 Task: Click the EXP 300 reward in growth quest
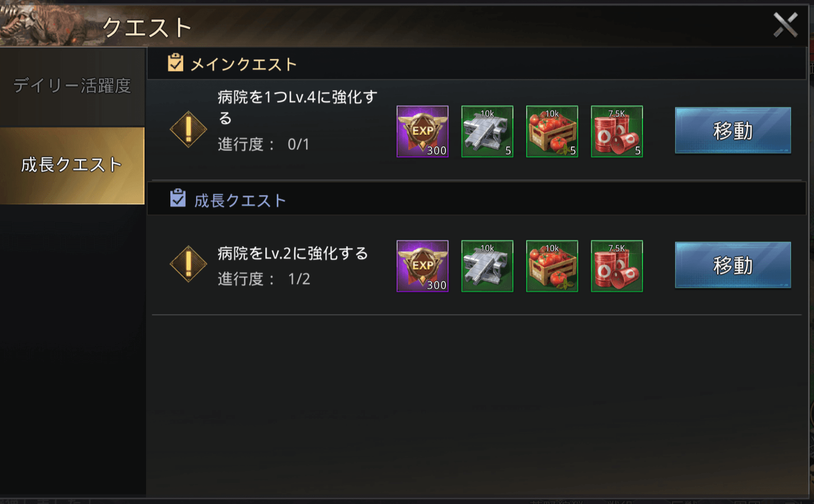(x=422, y=266)
